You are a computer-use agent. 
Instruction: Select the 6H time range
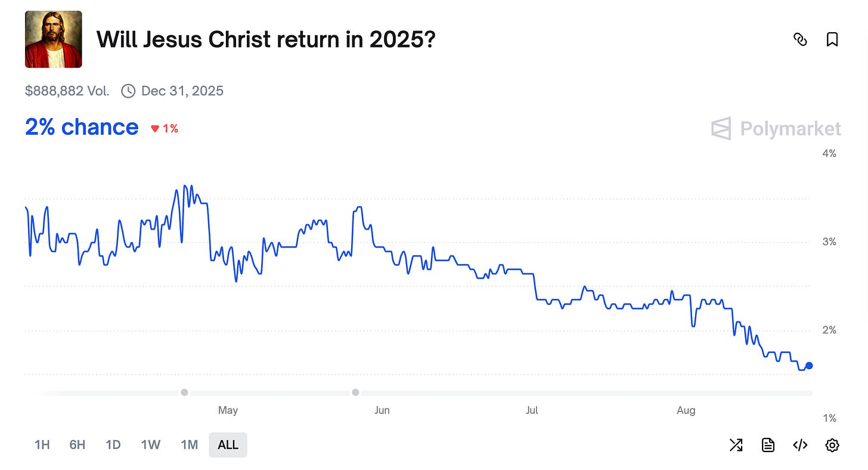coord(77,445)
